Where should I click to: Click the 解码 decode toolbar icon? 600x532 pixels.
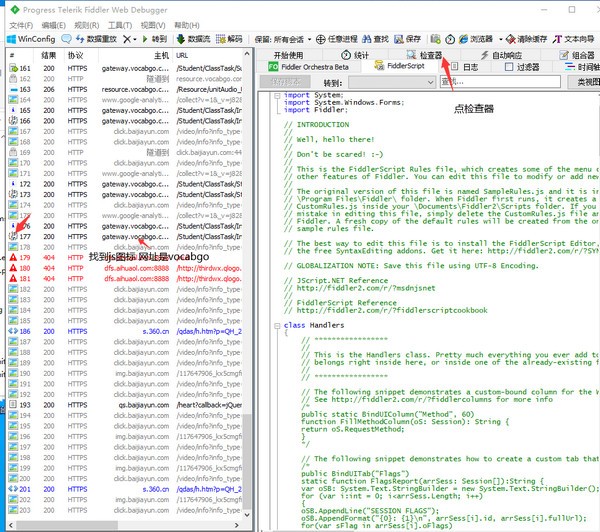point(225,39)
